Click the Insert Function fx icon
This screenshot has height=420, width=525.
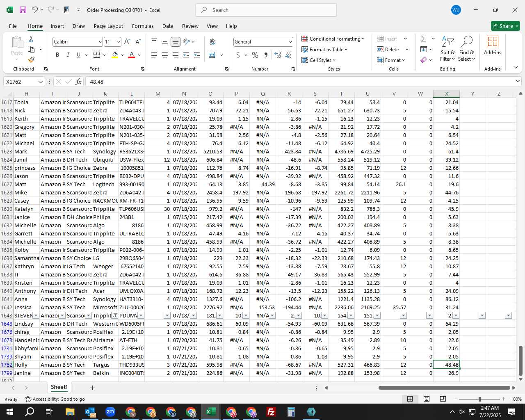click(x=78, y=82)
